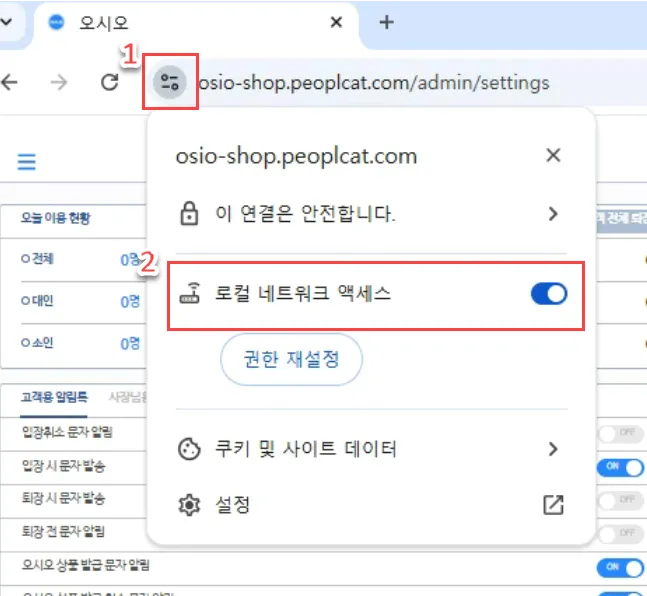This screenshot has height=596, width=647.
Task: Go back to the previous page
Action: (11, 82)
